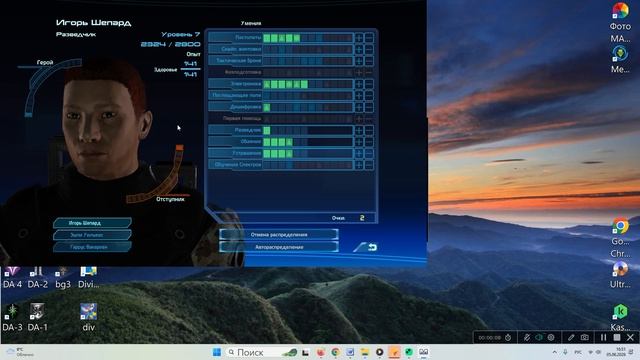The height and width of the screenshot is (360, 640).
Task: Take a screenshot with recorder camera icon
Action: coord(584,338)
